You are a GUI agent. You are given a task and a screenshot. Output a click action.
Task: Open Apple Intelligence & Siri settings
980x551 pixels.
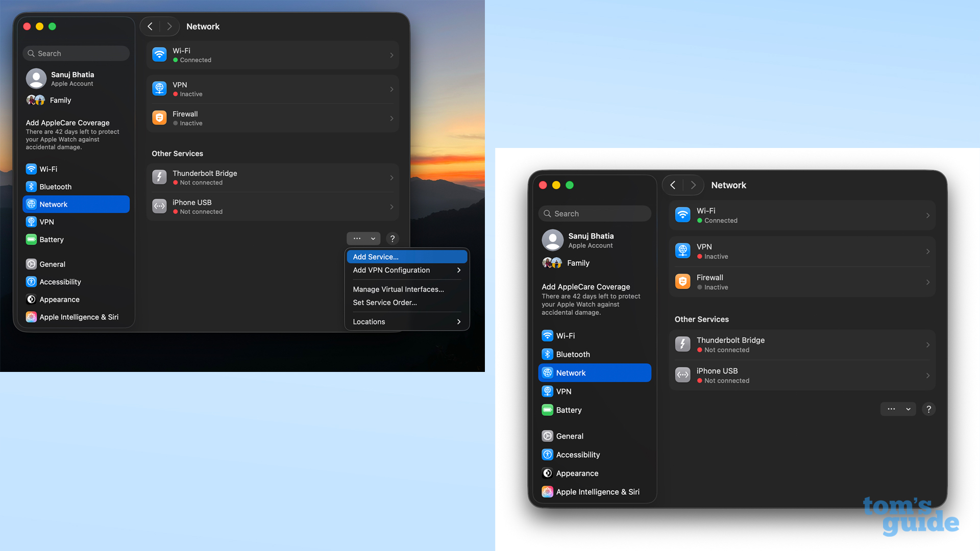coord(31,317)
